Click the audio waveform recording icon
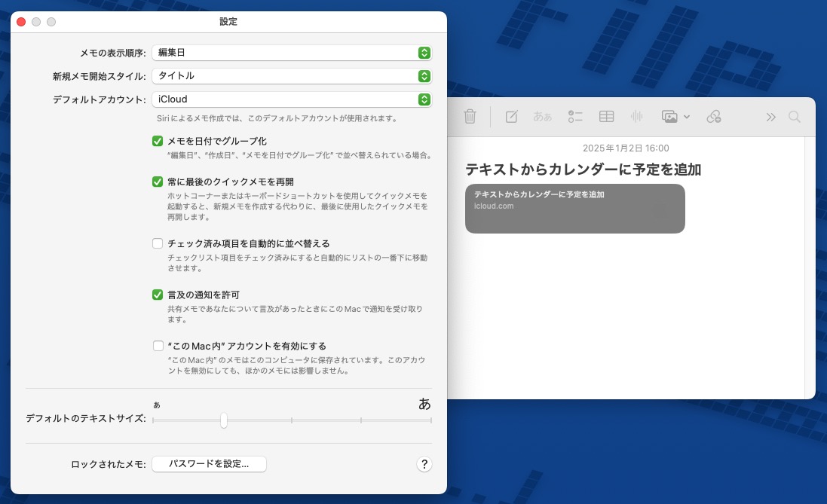This screenshot has height=504, width=827. 636,117
